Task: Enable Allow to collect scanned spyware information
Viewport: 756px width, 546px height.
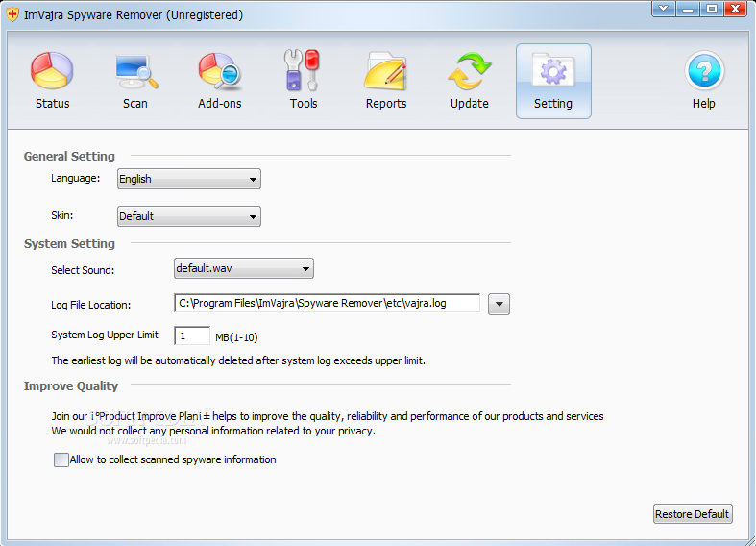Action: [61, 459]
